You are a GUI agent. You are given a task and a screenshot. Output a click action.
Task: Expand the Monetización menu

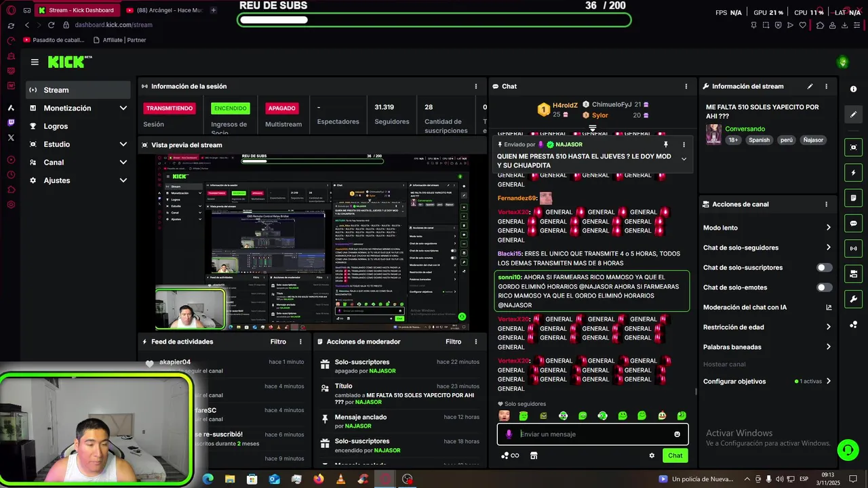pos(123,108)
